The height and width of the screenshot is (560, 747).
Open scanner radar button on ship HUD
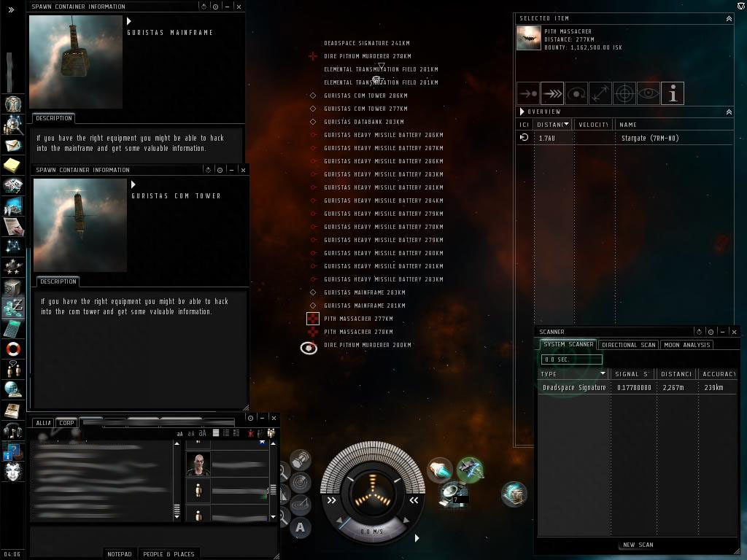click(301, 483)
